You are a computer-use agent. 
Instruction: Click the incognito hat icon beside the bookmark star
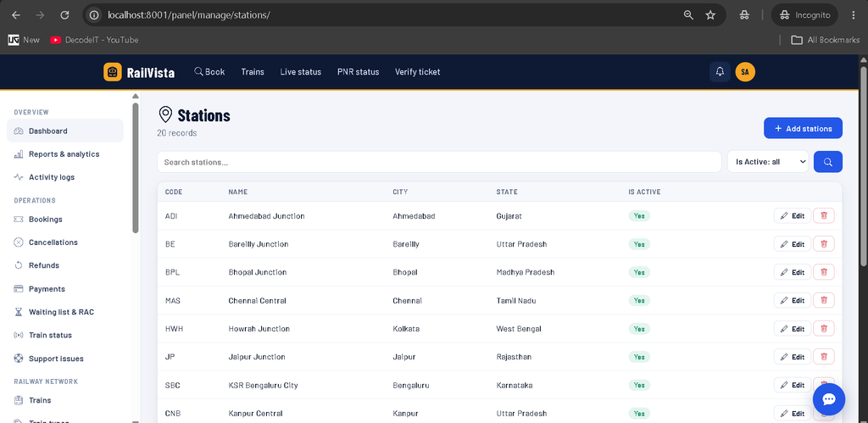point(744,15)
